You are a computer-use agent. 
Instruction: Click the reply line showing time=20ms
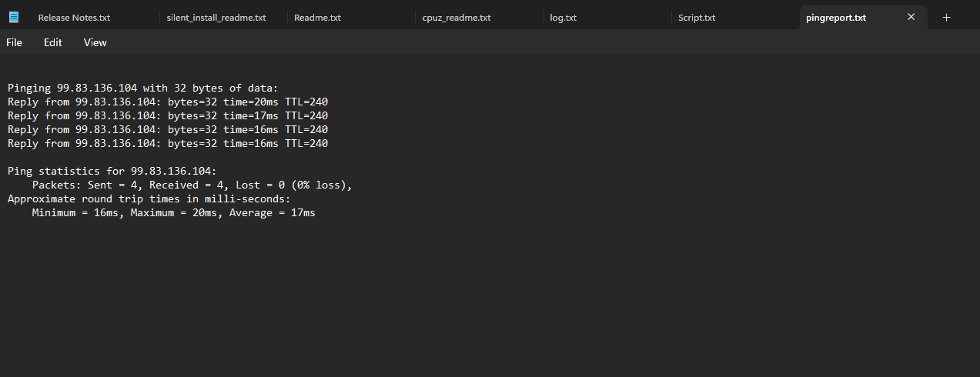tap(168, 102)
